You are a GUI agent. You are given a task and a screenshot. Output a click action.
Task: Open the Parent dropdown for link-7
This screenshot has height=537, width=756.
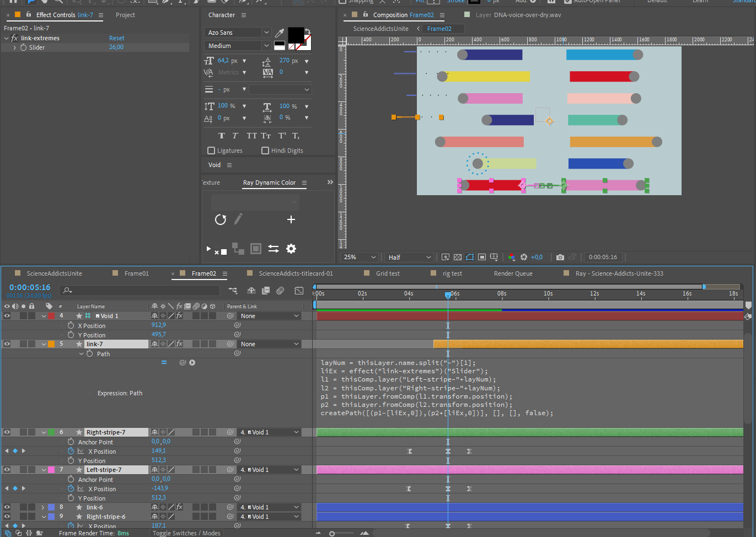tap(269, 343)
